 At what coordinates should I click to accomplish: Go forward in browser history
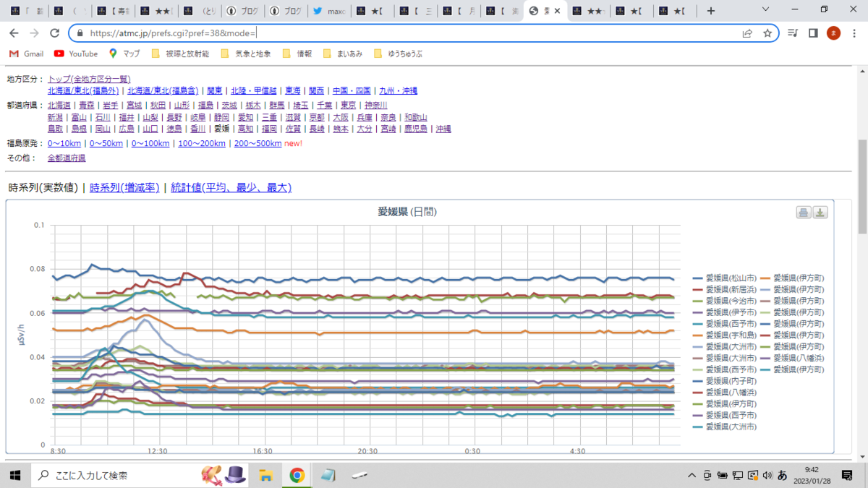(34, 33)
